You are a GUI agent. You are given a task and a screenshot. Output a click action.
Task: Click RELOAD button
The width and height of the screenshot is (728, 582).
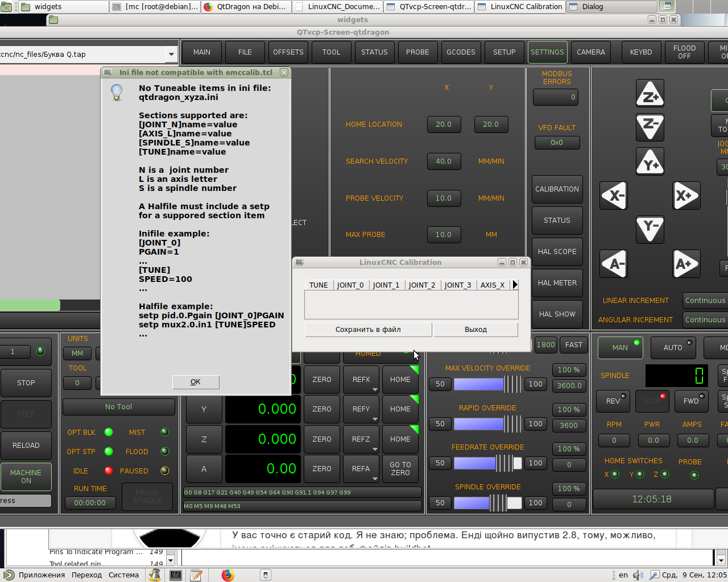pyautogui.click(x=26, y=446)
